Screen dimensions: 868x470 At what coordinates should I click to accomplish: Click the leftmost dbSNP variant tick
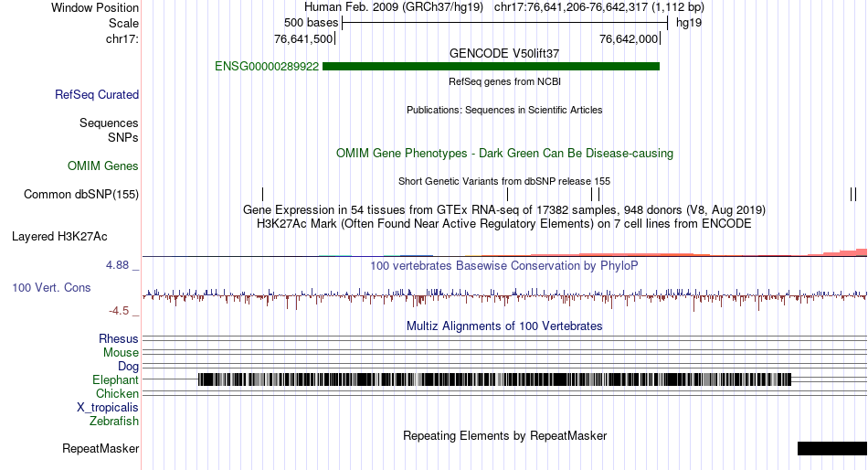point(263,194)
